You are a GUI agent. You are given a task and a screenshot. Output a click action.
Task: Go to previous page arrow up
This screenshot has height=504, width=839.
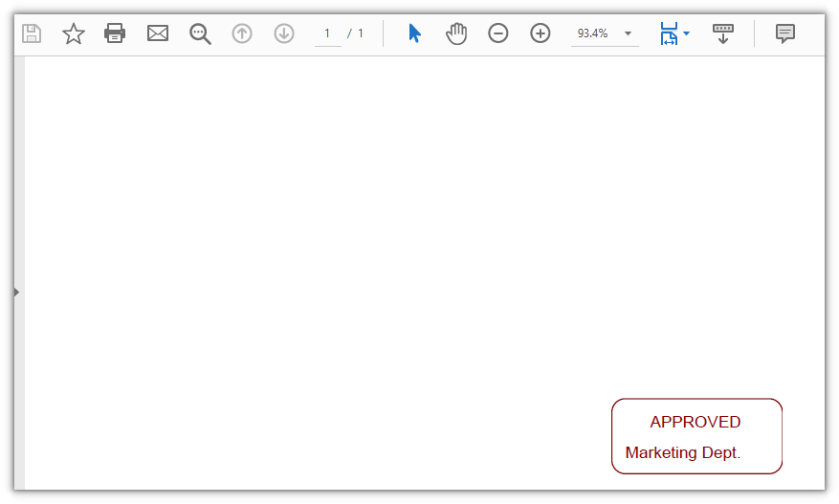242,33
